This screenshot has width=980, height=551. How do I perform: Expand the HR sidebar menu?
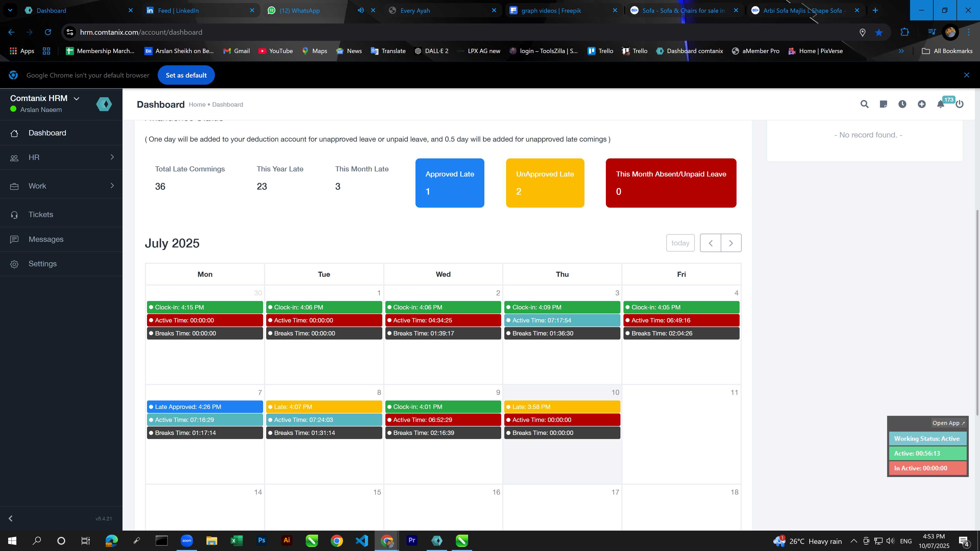click(x=61, y=157)
